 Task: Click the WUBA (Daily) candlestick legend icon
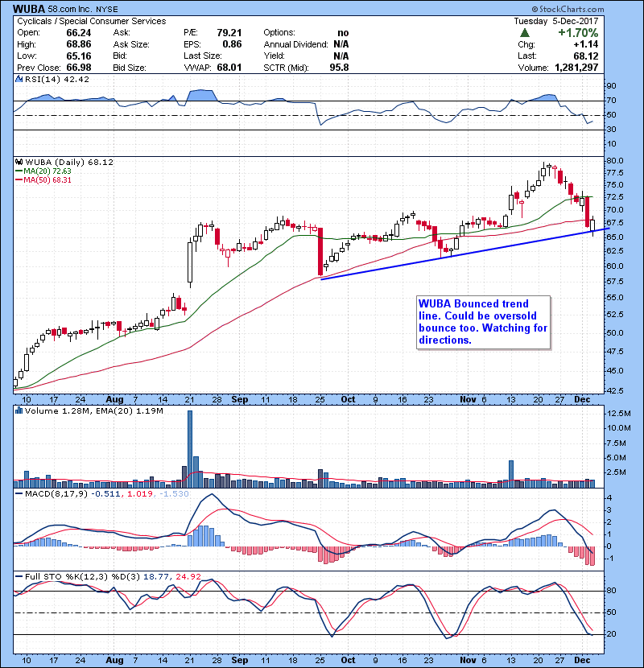click(19, 162)
